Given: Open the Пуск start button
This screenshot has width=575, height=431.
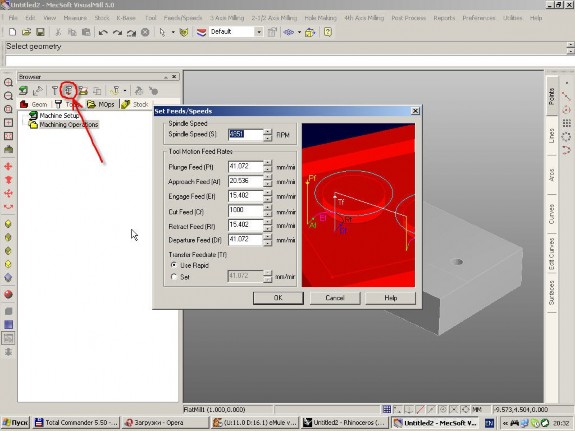Looking at the screenshot, I should [15, 423].
